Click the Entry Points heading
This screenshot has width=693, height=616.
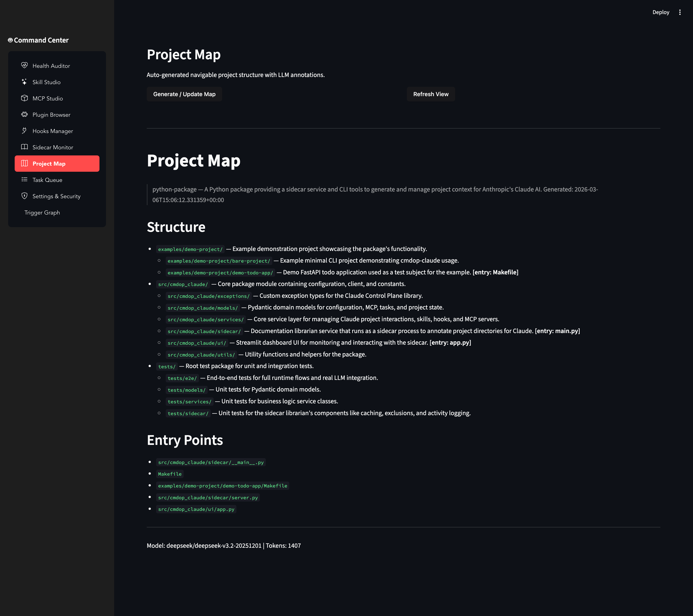pos(185,440)
